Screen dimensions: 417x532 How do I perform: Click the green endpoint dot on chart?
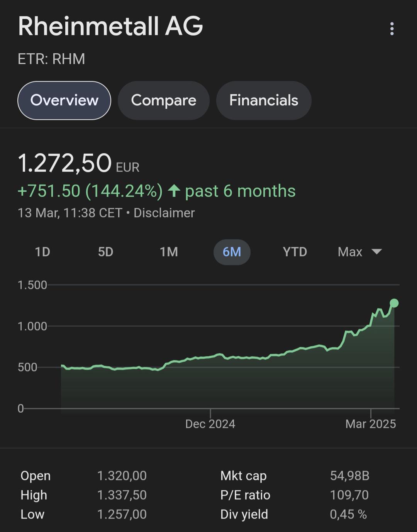click(394, 303)
